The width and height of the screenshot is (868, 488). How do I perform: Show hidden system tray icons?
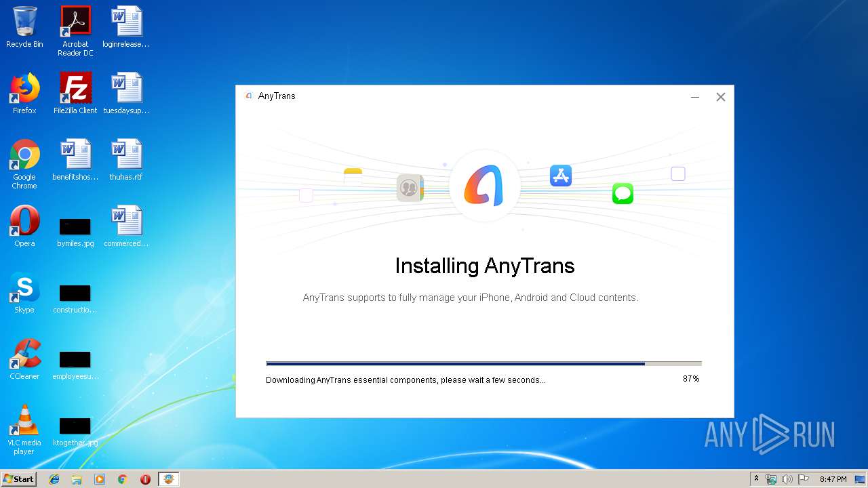tap(756, 479)
